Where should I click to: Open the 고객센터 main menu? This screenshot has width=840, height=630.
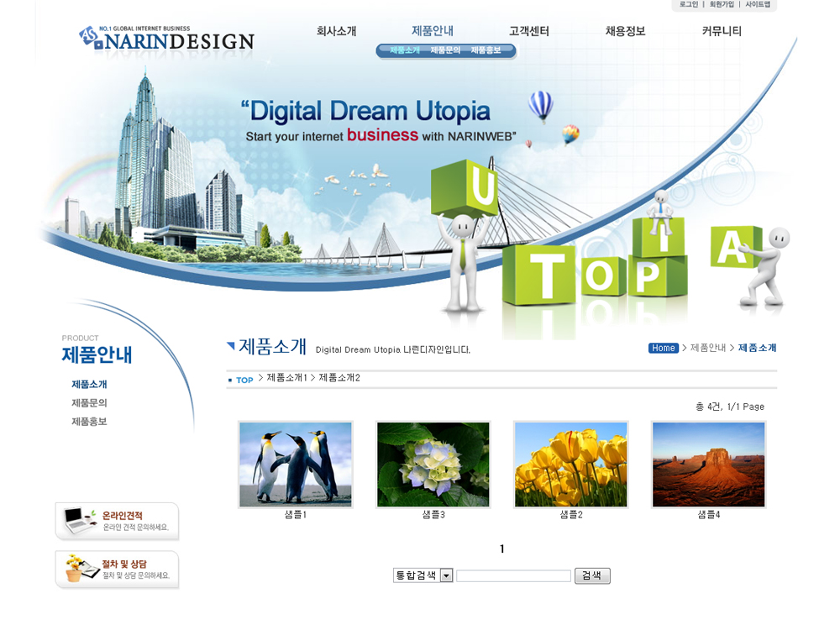528,31
